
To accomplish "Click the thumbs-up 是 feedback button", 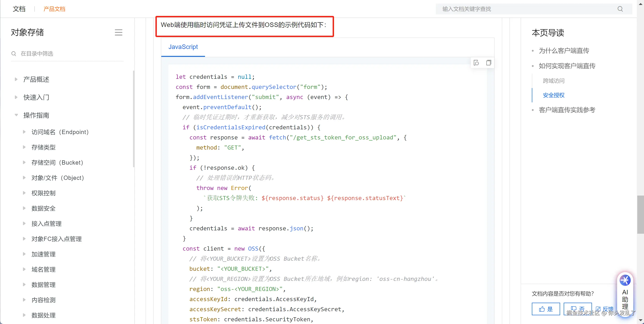I will click(546, 309).
